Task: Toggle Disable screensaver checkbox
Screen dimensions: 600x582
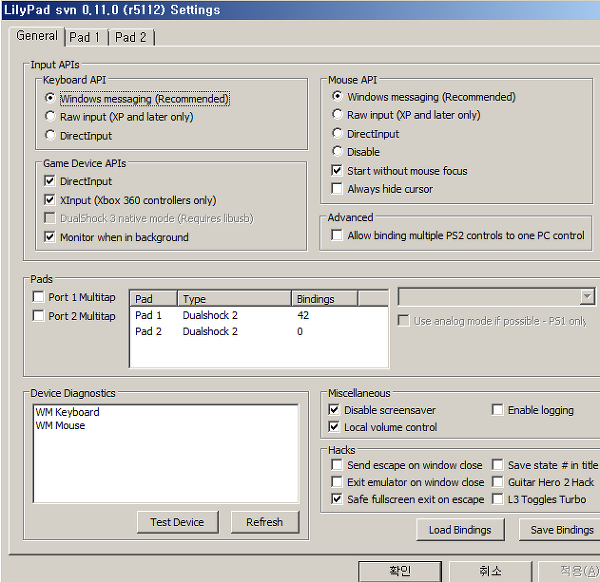Action: click(334, 410)
